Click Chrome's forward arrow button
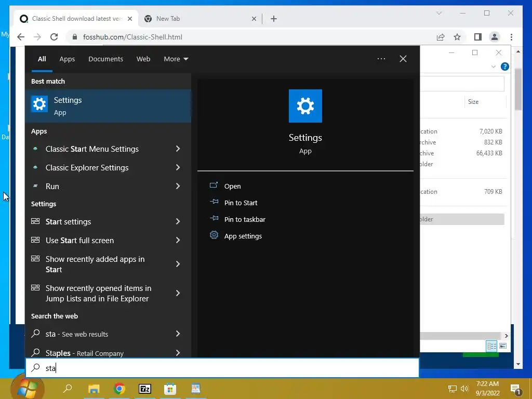Viewport: 532px width, 399px height. coord(37,37)
